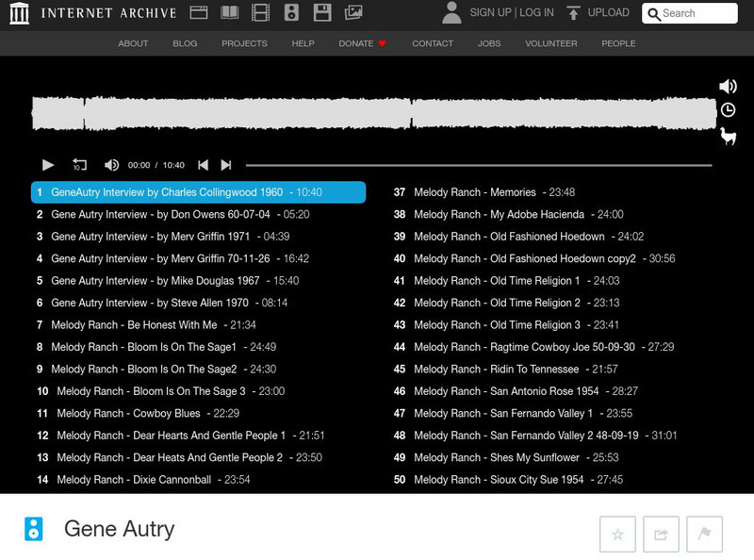Play Melody Ranch - Cowboy Blues track
Viewport: 754px width, 560px height.
click(x=128, y=413)
